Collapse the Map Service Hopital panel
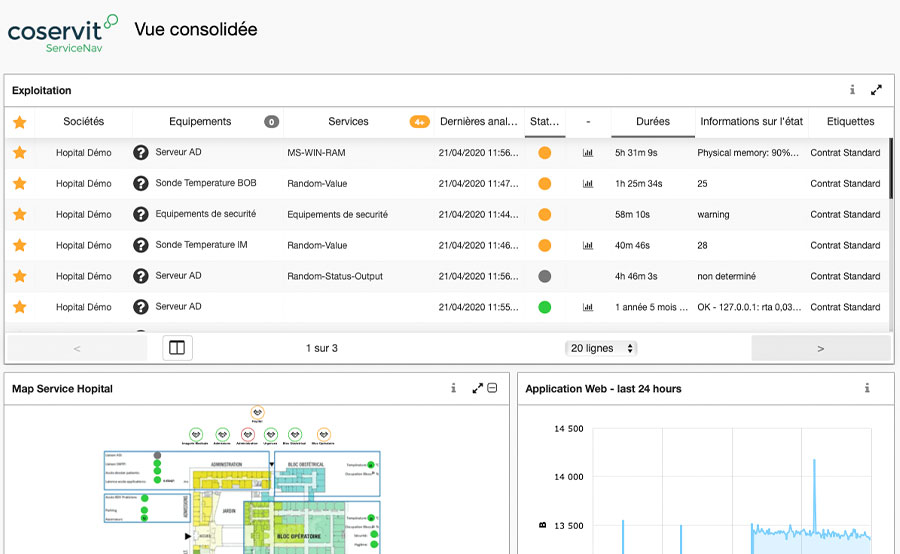Screen dimensions: 900x554 pyautogui.click(x=492, y=388)
